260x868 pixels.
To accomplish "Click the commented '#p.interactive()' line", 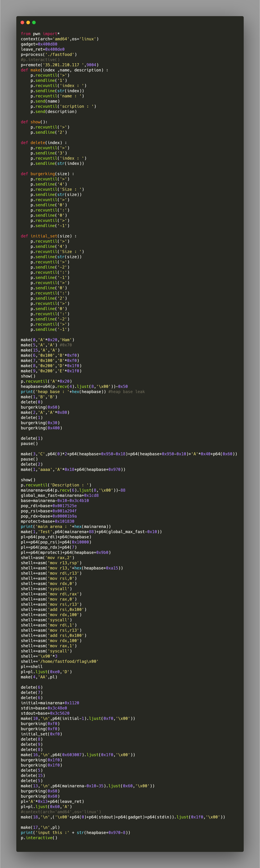I will coord(40,60).
